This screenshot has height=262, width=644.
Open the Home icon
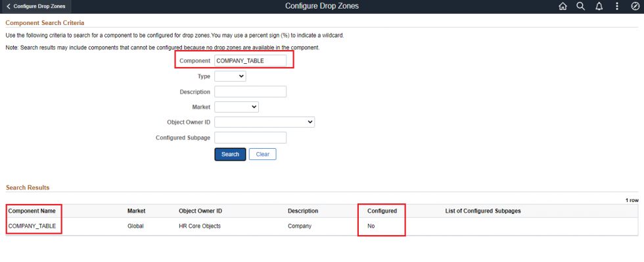tap(563, 7)
